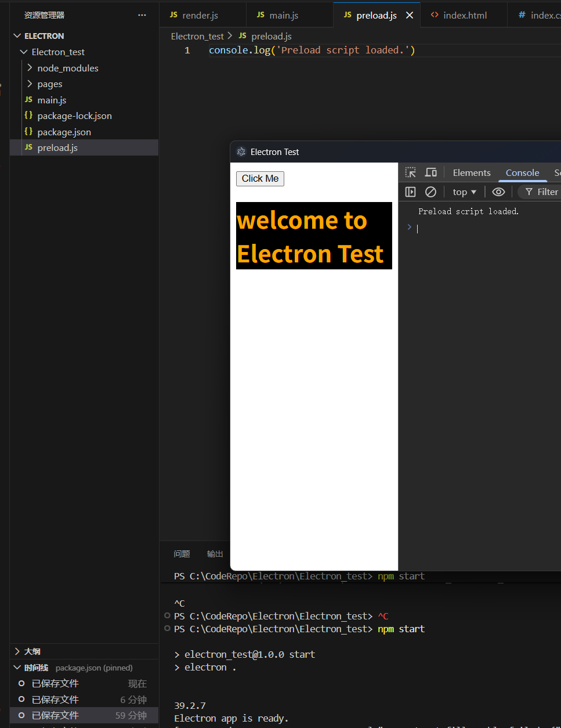
Task: Click the Electron Test window app icon
Action: [241, 152]
